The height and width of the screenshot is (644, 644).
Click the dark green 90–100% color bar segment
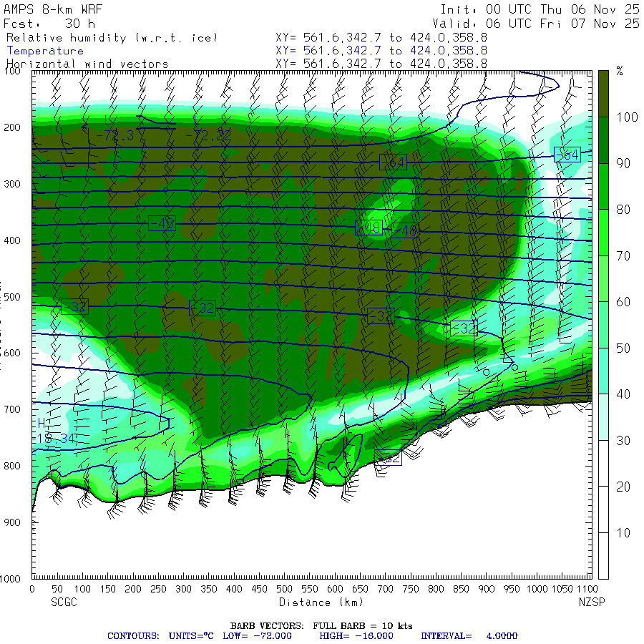click(603, 140)
